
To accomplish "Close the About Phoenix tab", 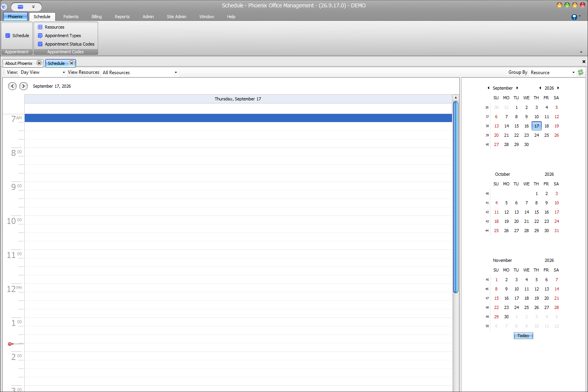I will 39,63.
